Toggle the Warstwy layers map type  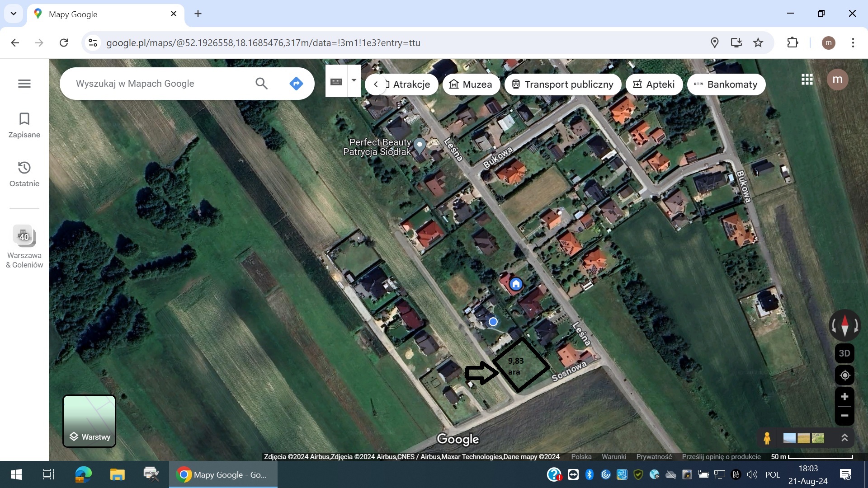point(90,421)
